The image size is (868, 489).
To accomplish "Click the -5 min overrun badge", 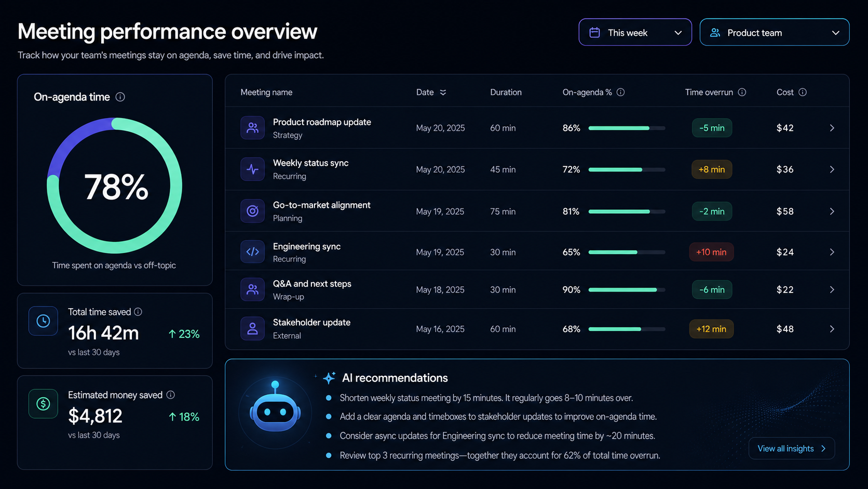I will 712,128.
